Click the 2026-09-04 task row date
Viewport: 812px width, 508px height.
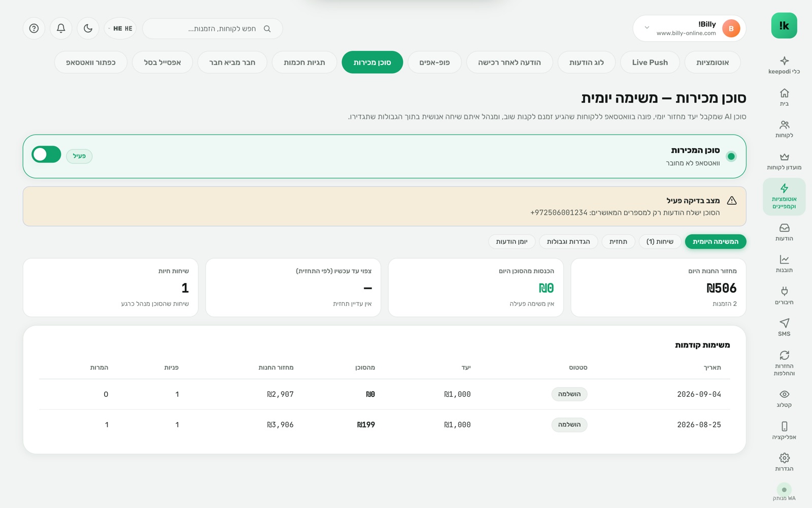click(x=699, y=394)
